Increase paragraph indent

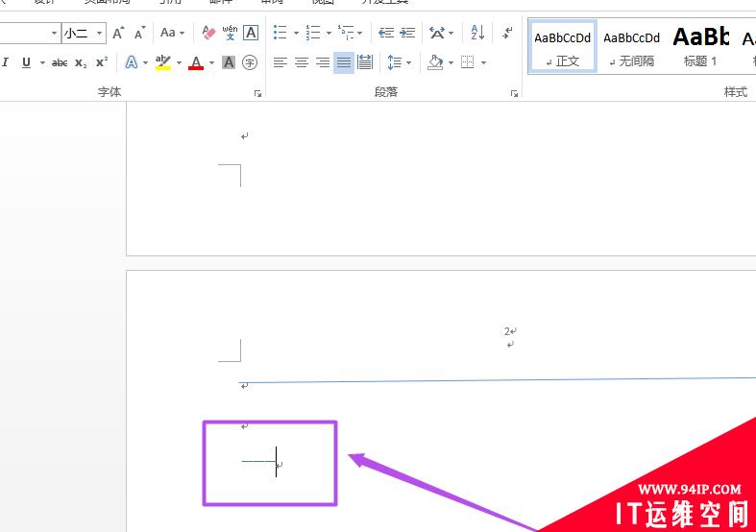tap(407, 33)
